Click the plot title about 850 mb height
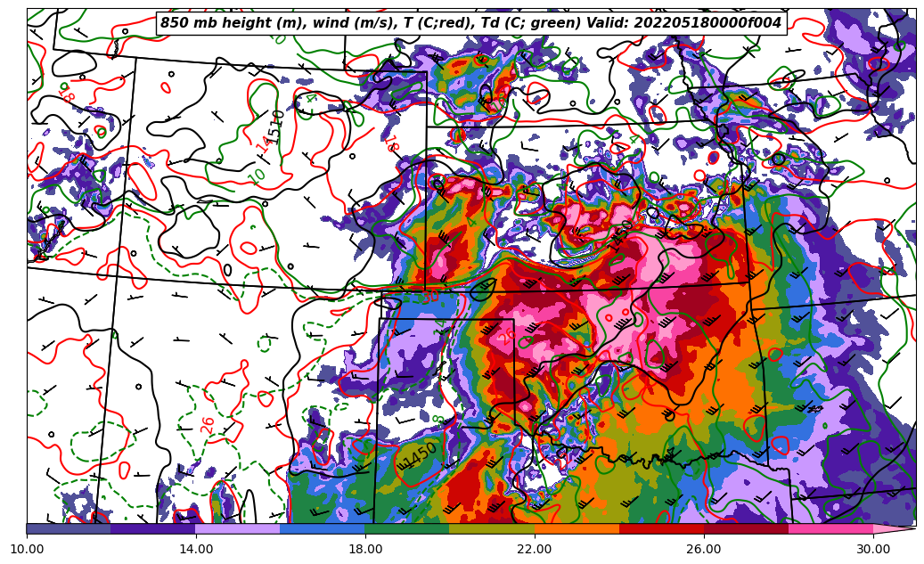This screenshot has width=924, height=564. (470, 23)
